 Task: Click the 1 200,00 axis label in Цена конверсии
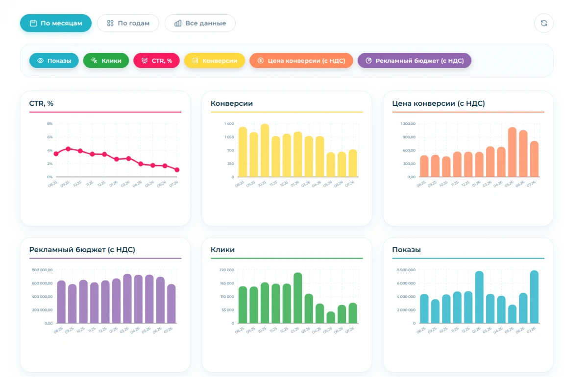click(408, 124)
